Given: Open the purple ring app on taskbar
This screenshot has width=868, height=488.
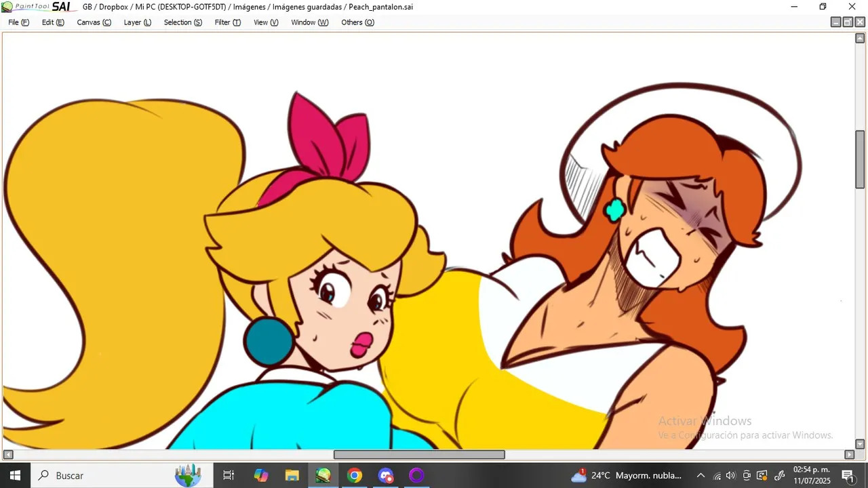Looking at the screenshot, I should click(x=416, y=475).
